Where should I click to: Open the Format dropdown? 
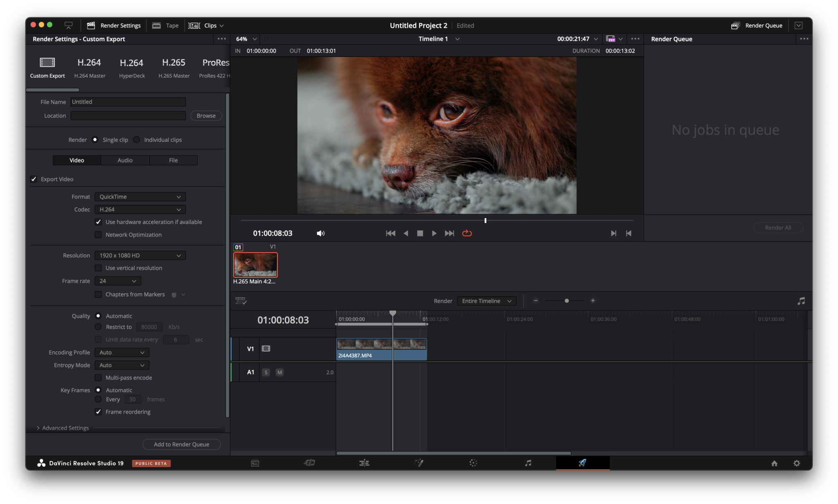pos(140,197)
